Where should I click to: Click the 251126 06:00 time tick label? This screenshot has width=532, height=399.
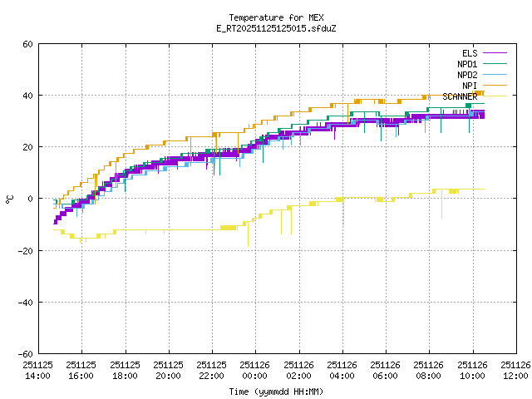coord(386,370)
